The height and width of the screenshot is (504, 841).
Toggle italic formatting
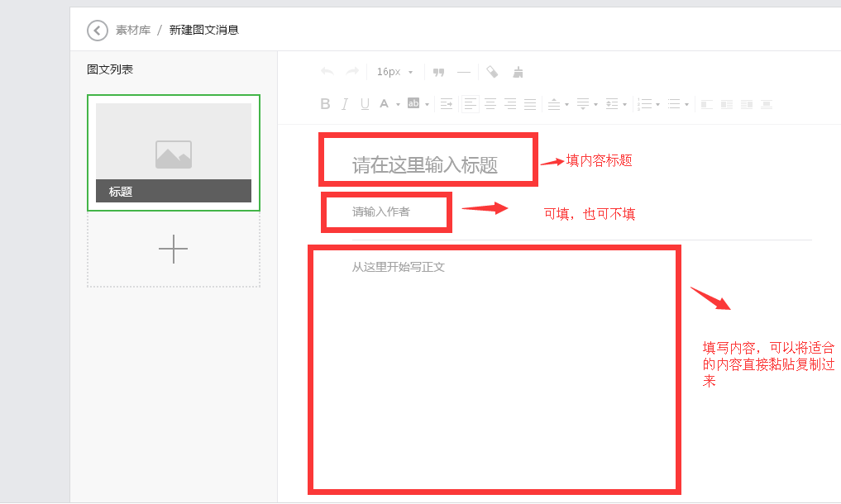345,104
